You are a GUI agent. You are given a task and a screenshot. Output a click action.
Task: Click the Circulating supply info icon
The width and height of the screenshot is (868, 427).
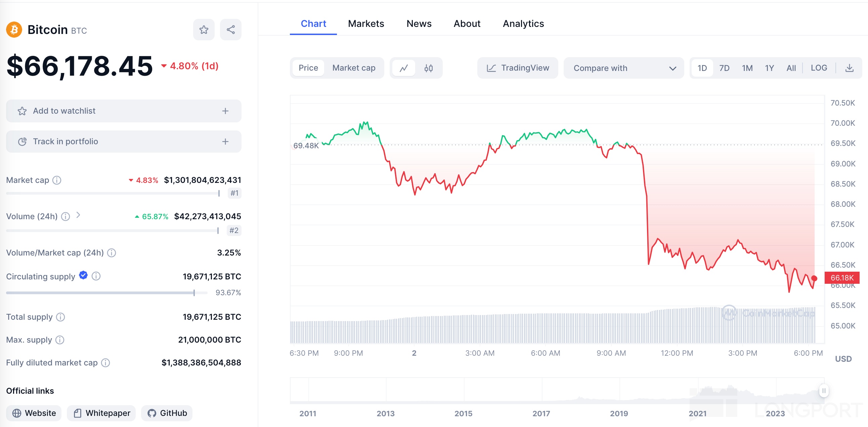tap(96, 276)
